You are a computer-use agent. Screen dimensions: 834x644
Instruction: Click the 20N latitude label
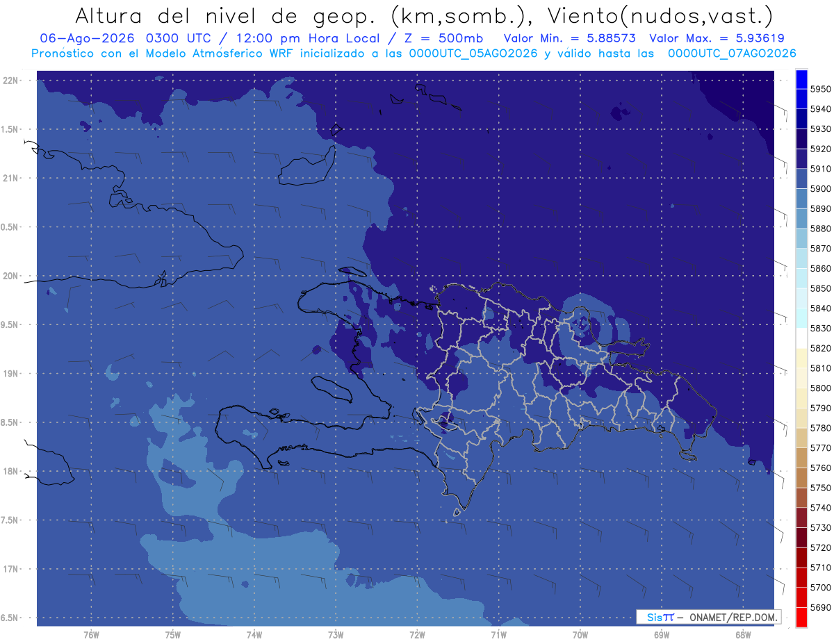click(x=10, y=276)
